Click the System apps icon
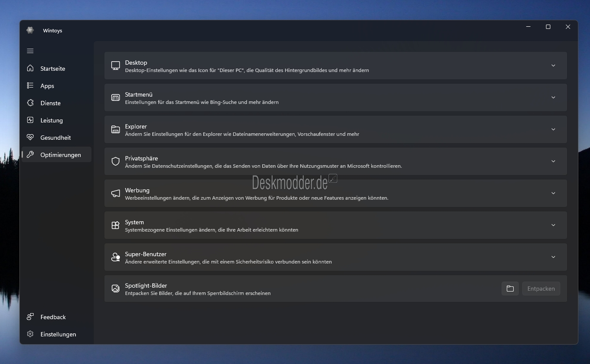This screenshot has width=590, height=364. [116, 225]
